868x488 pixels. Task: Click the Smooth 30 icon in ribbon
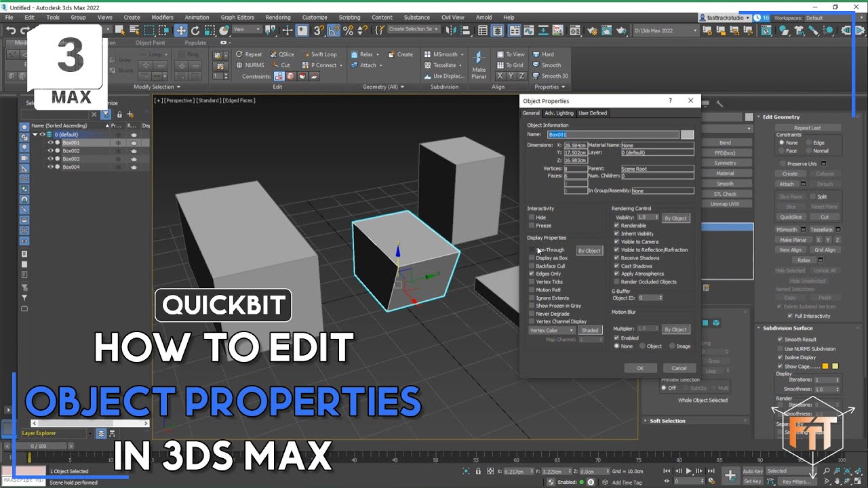550,76
